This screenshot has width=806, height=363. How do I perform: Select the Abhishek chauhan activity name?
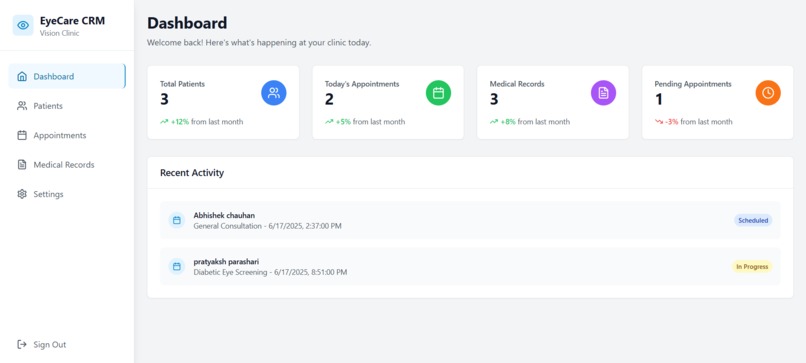tap(224, 215)
